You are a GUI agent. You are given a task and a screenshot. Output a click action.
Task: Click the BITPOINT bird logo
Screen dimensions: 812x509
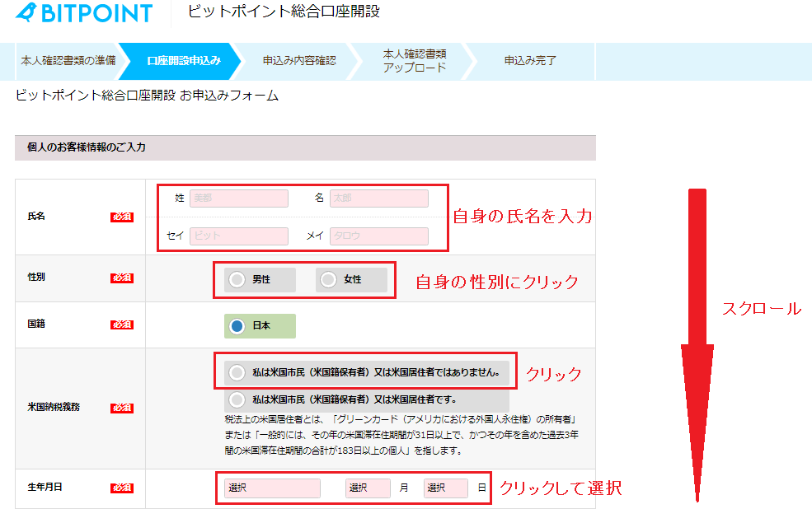[26, 12]
